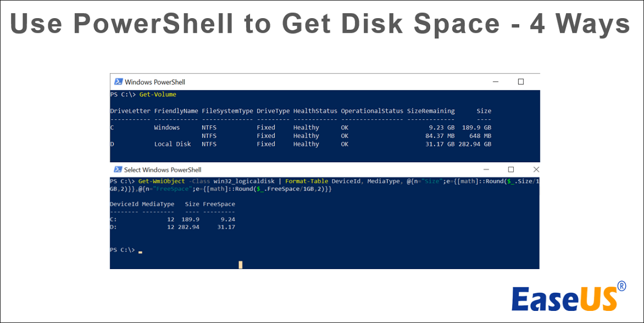
Task: Click the top Windows PowerShell window icon
Action: pyautogui.click(x=118, y=82)
